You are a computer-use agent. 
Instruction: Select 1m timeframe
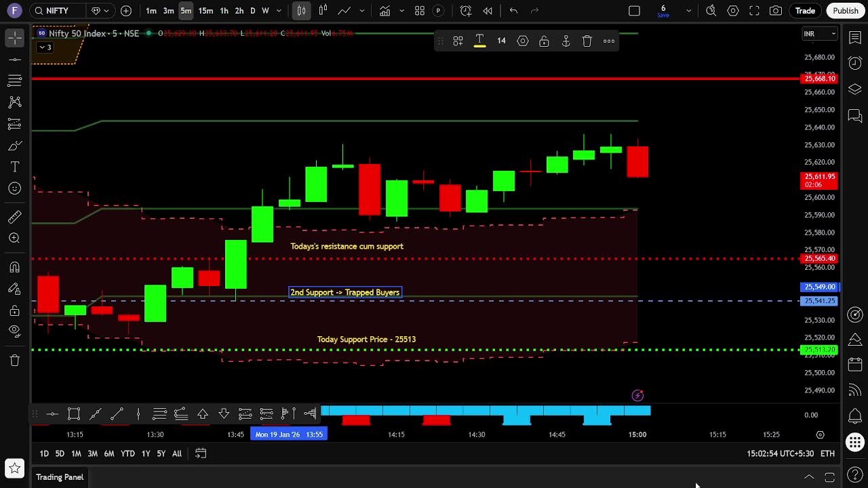tap(151, 11)
